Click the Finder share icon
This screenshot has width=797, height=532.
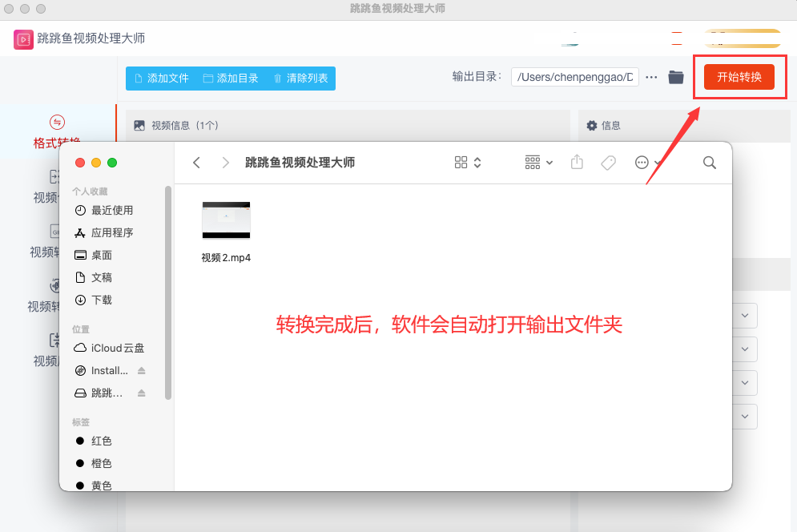(x=577, y=163)
